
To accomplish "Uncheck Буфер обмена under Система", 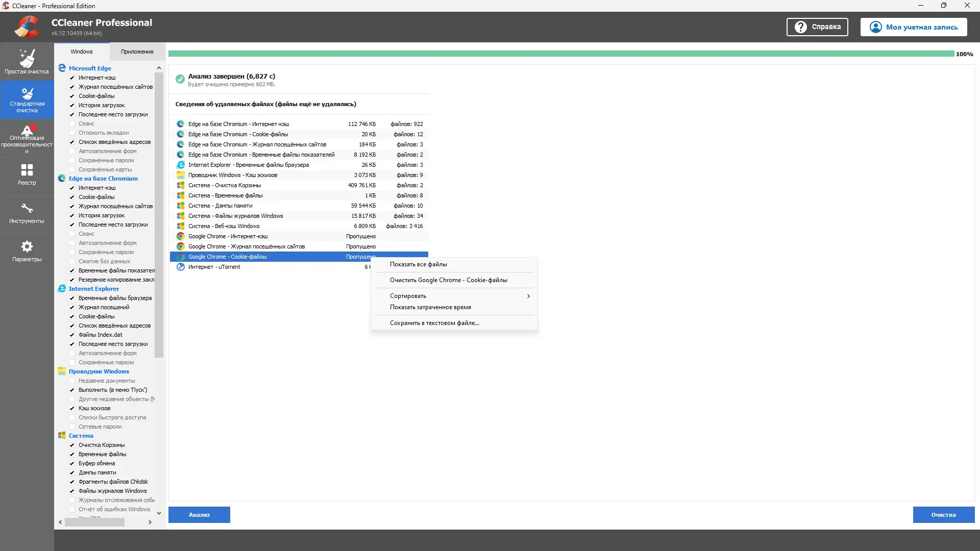I will 72,463.
